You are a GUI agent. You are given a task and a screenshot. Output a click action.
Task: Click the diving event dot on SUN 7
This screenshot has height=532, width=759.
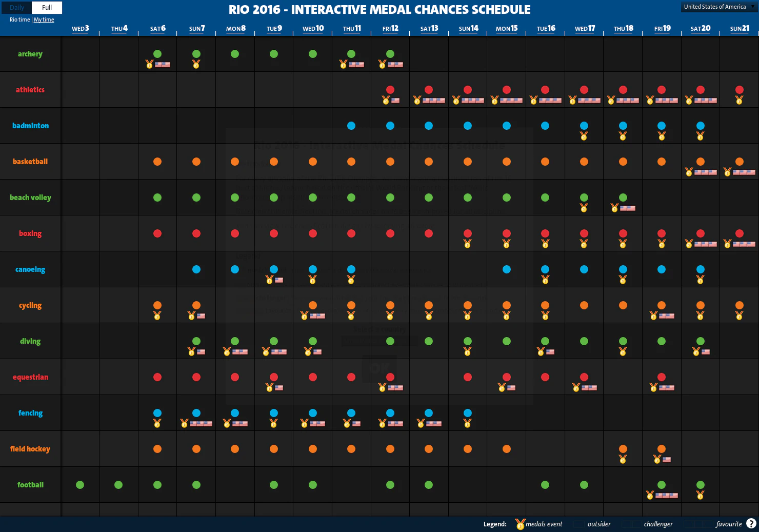[196, 341]
